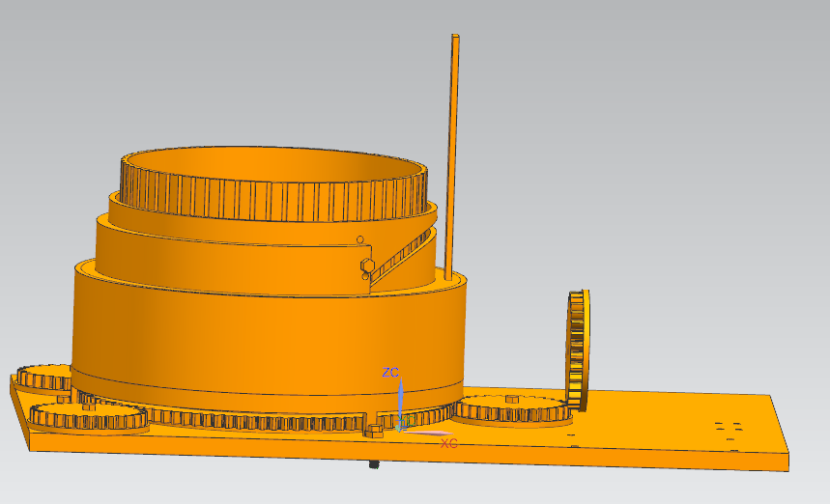Select the small round hole above the hex nut
Viewport: 830px width, 504px height.
pyautogui.click(x=360, y=239)
